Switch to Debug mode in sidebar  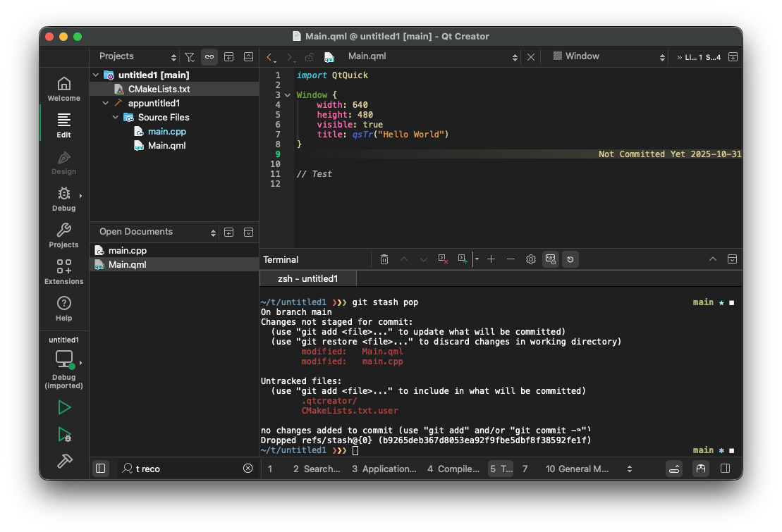tap(63, 199)
